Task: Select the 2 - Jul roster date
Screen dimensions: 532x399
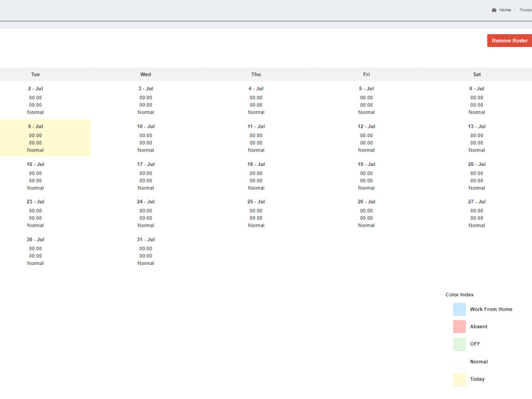Action: pyautogui.click(x=35, y=88)
